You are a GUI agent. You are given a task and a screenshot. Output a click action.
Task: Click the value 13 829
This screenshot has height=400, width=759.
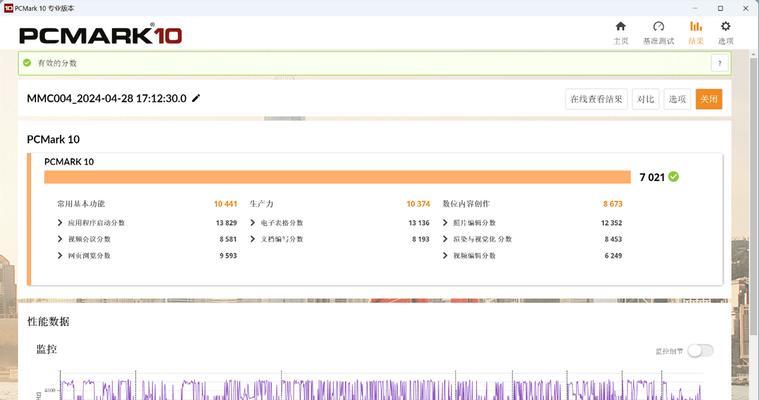tap(226, 223)
